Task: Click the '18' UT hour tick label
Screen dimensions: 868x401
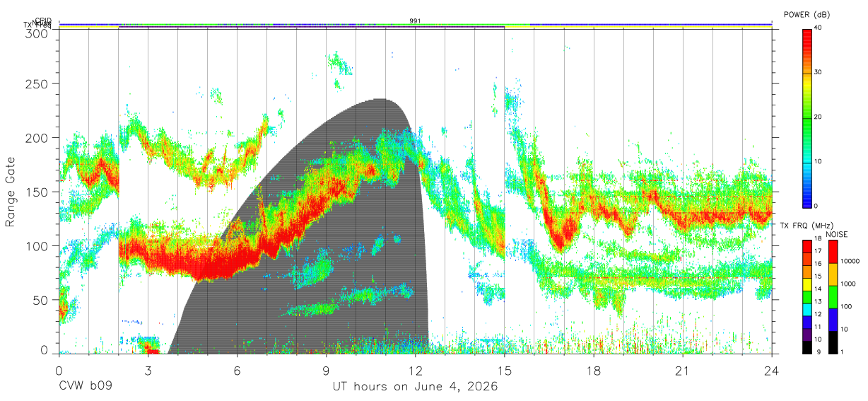Action: [594, 371]
